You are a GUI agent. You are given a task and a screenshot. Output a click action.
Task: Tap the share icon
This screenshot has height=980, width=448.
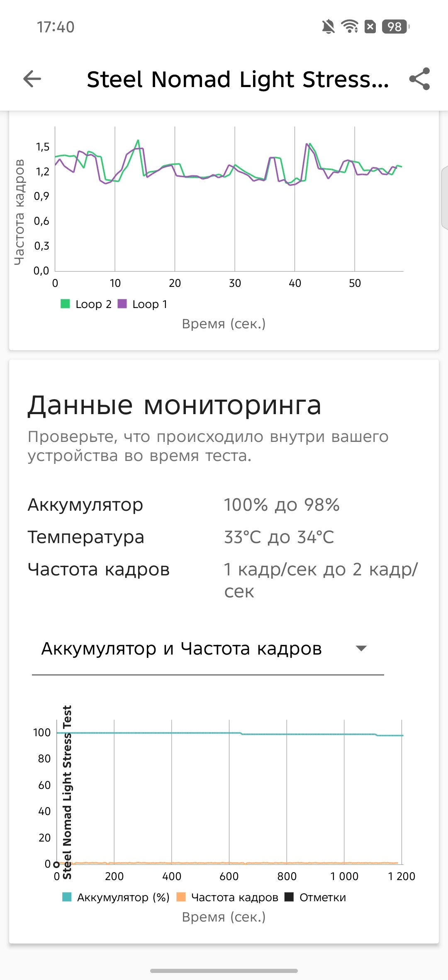[419, 79]
